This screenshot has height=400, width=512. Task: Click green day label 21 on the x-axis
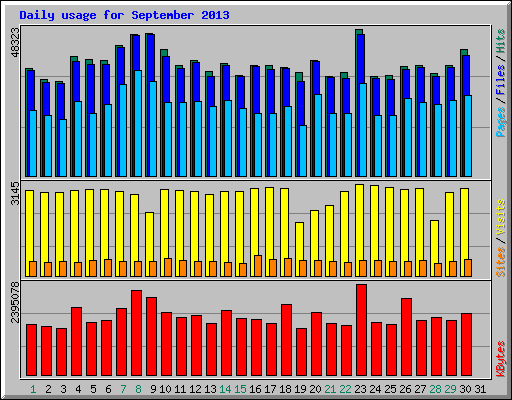tap(330, 389)
